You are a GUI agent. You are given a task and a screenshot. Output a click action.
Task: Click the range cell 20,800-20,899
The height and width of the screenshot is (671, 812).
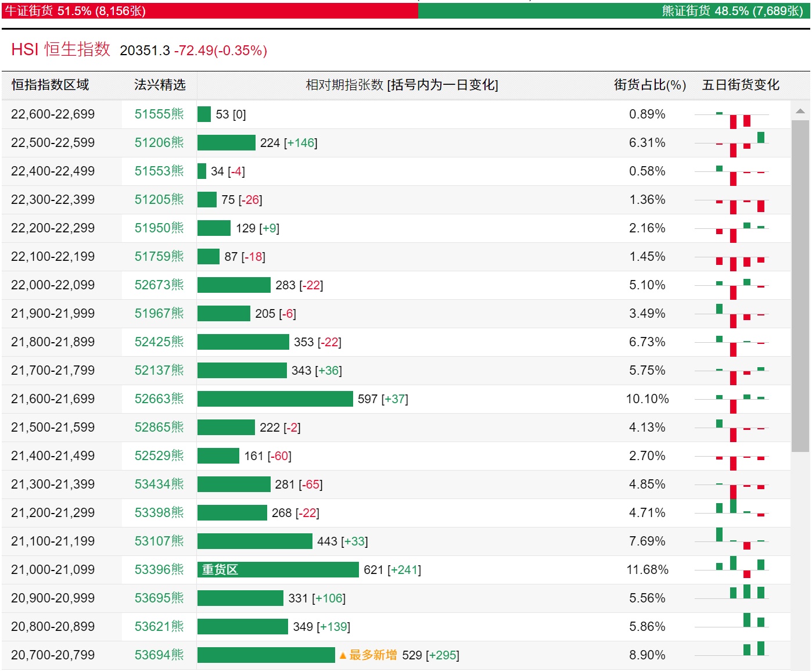(x=53, y=626)
